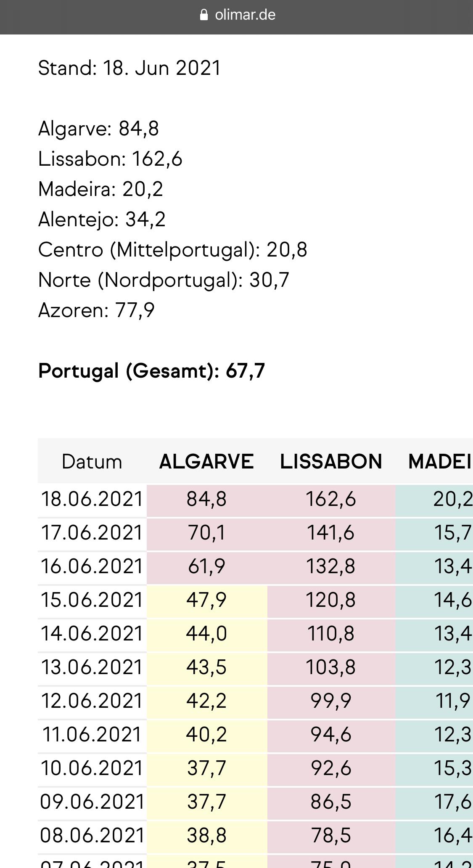Select Lissabon cell showing 99,9
This screenshot has width=473, height=868.
pos(331,701)
